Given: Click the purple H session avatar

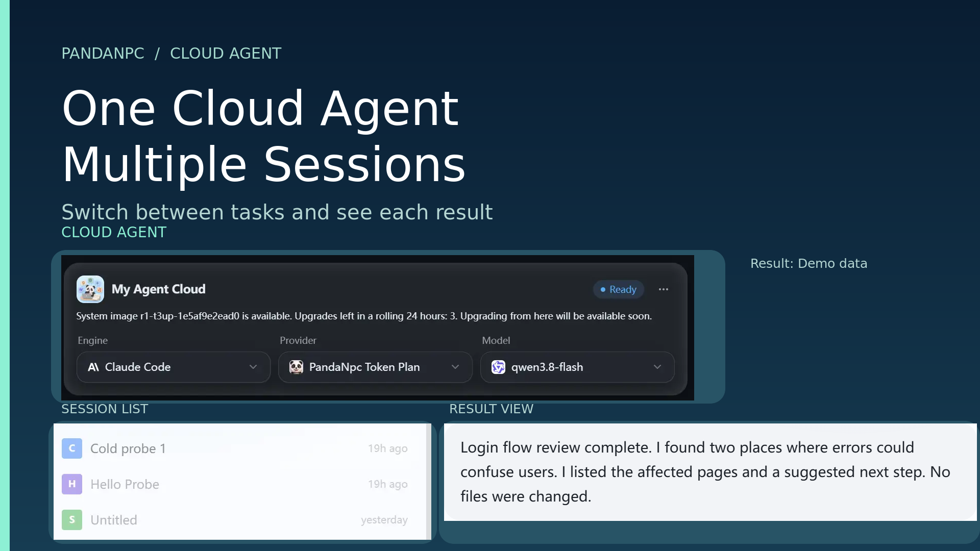Looking at the screenshot, I should point(72,484).
